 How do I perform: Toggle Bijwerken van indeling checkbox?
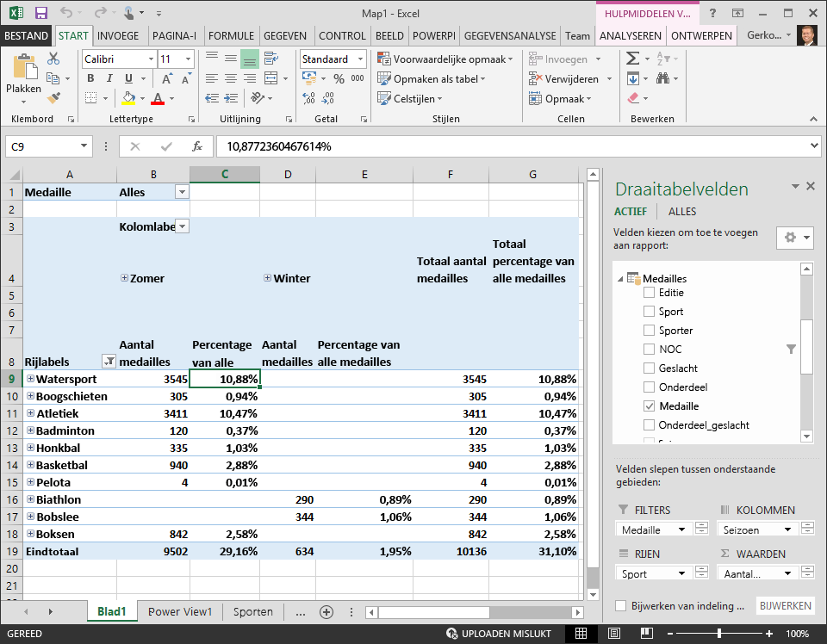(621, 606)
